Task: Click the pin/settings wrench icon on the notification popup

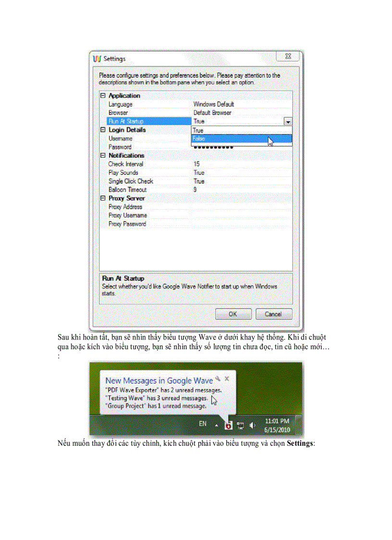Action: pos(217,379)
